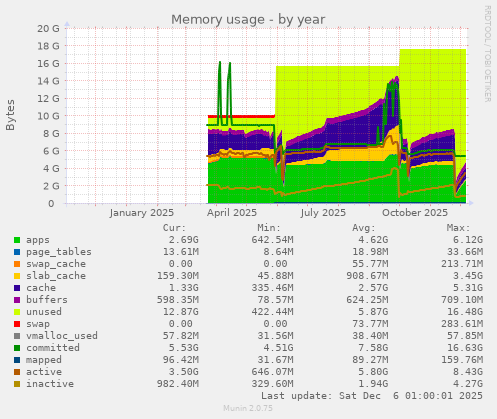
Task: Click the 'July 2025' axis label
Action: 323,213
